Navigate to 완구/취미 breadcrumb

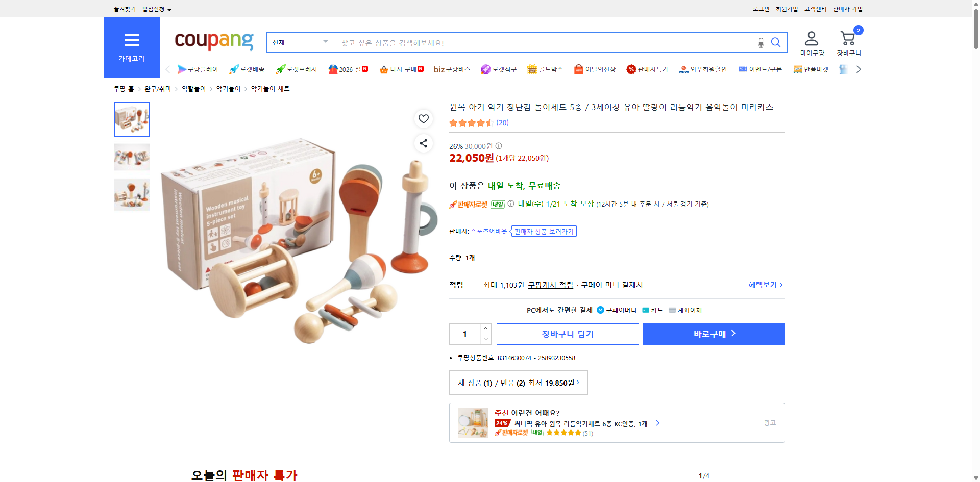[157, 88]
